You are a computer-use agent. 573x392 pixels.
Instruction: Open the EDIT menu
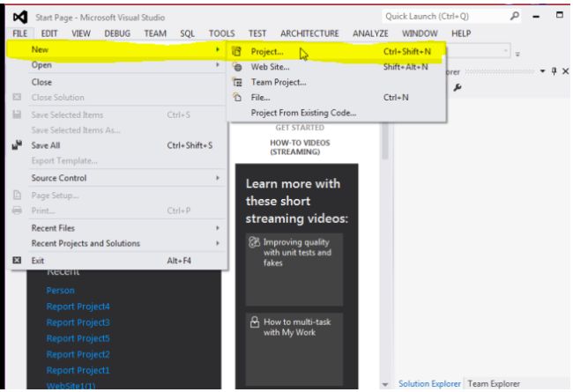coord(49,33)
